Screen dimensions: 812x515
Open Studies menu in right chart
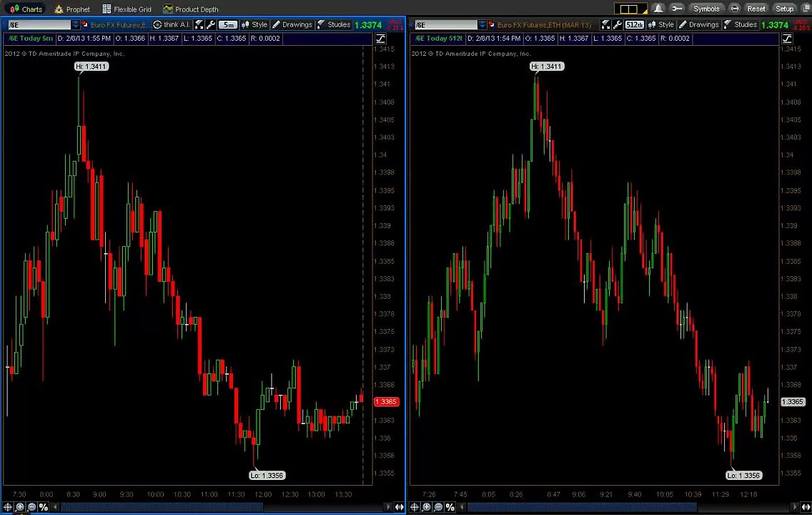coord(741,25)
